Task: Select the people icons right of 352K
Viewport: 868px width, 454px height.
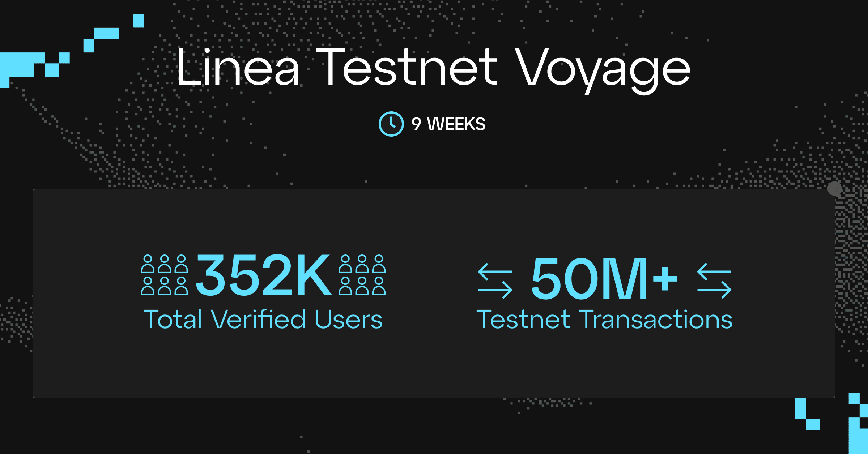Action: tap(362, 275)
